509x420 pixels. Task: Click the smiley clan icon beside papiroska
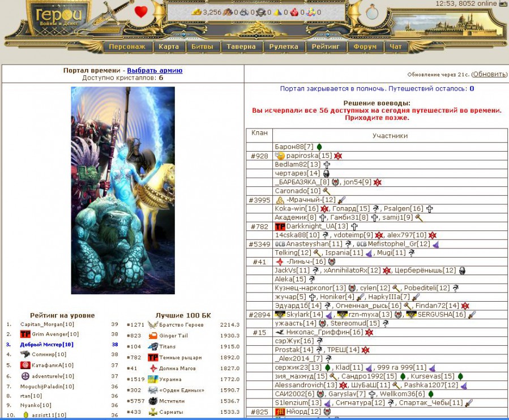coord(280,156)
